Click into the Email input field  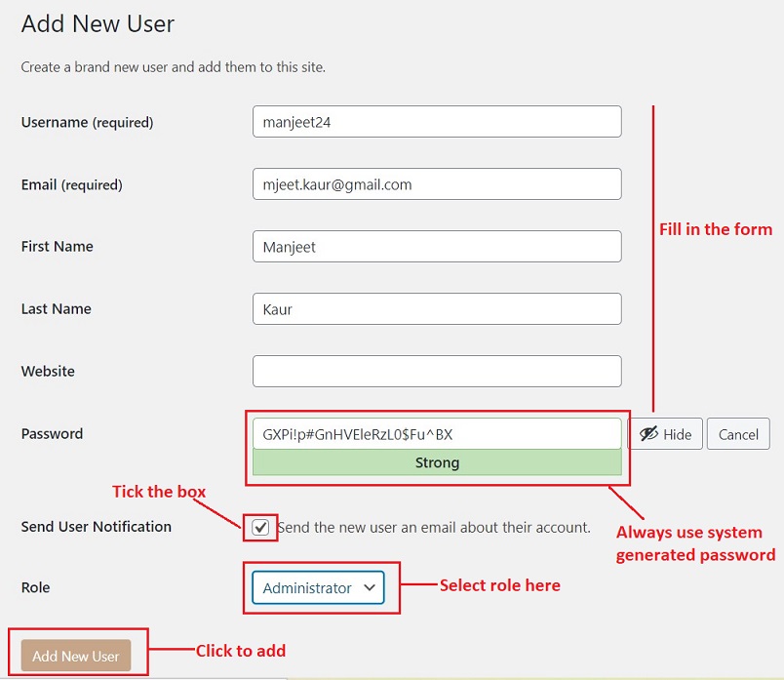tap(436, 184)
